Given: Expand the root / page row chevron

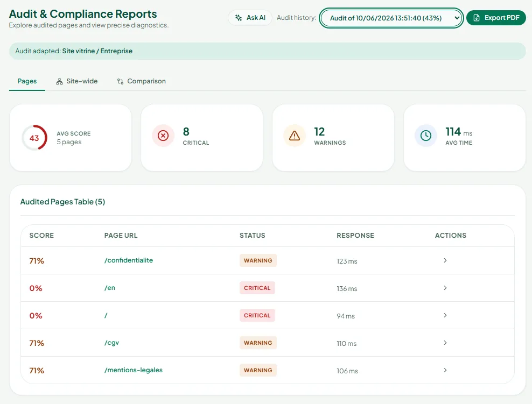Looking at the screenshot, I should (445, 315).
